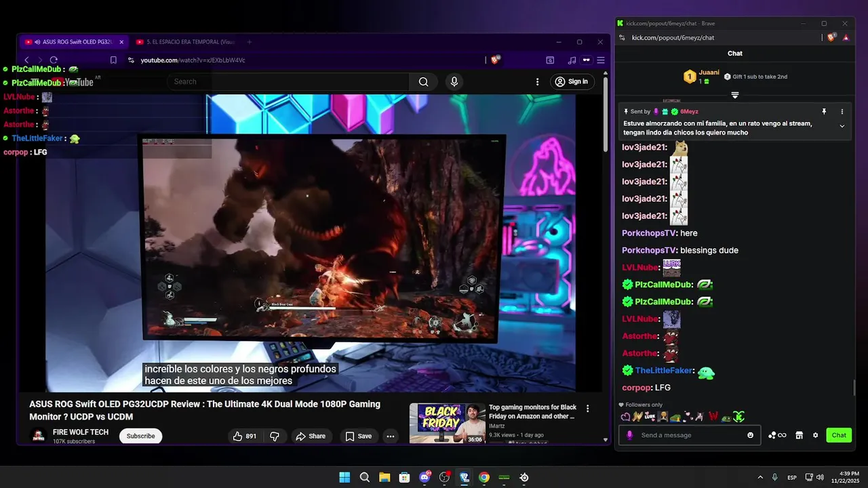Click TheLittleFaker username in Kick chat

click(664, 371)
